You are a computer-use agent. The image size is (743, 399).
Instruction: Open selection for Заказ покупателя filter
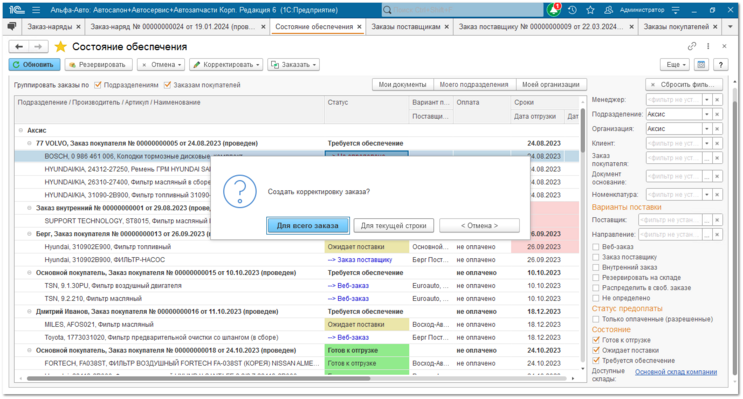click(x=707, y=158)
